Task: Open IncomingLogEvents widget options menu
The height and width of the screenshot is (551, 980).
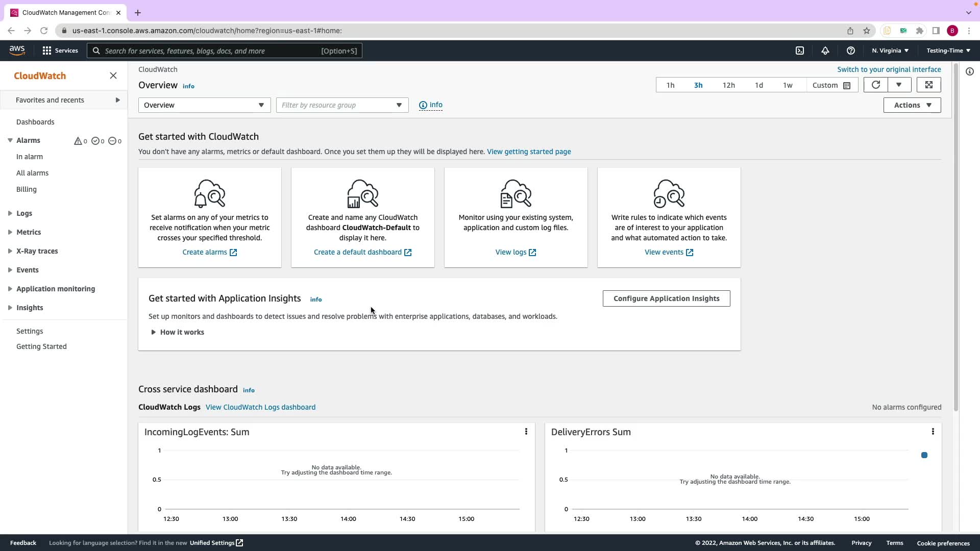Action: (526, 432)
